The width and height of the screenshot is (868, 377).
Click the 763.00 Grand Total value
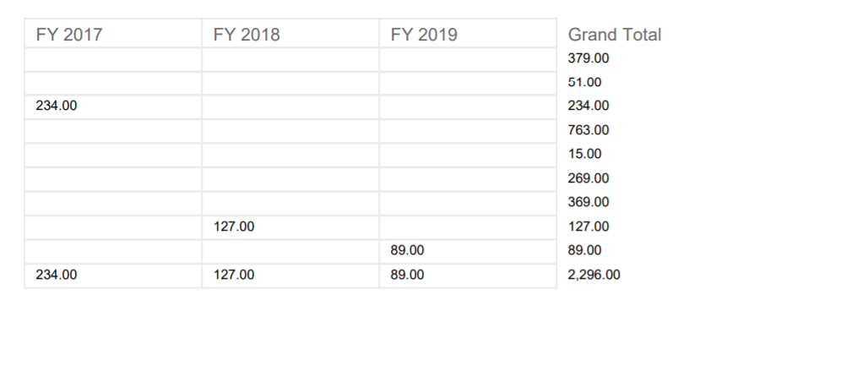(x=589, y=130)
